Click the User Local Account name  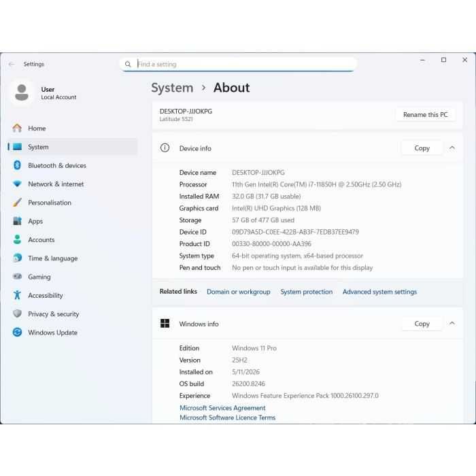tap(58, 93)
